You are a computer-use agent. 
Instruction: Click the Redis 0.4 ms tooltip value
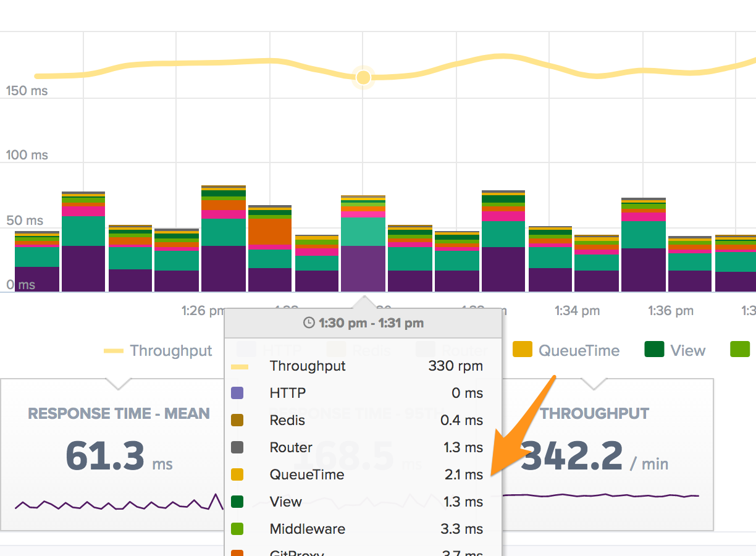pyautogui.click(x=462, y=421)
